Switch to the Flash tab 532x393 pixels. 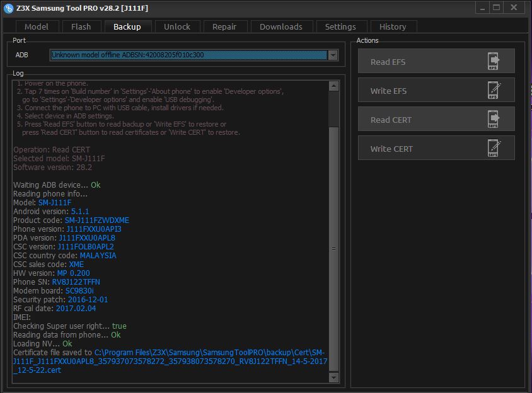81,27
